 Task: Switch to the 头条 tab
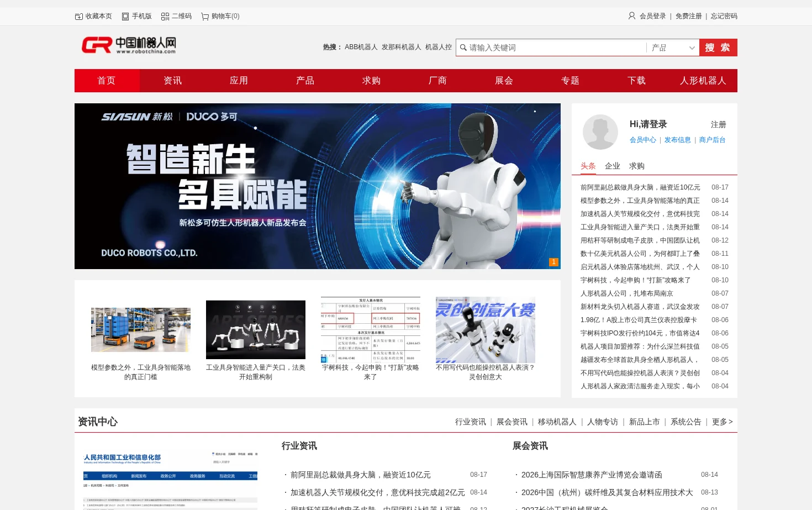pyautogui.click(x=588, y=166)
